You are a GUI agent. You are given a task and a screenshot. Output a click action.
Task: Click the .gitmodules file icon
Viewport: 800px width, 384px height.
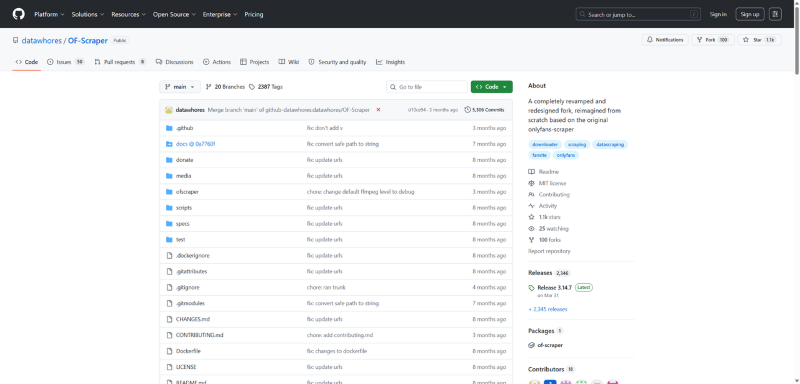coord(169,303)
